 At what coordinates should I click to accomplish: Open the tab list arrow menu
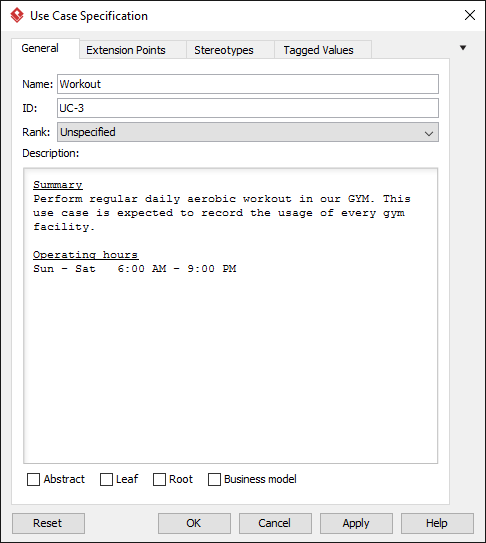pos(463,48)
